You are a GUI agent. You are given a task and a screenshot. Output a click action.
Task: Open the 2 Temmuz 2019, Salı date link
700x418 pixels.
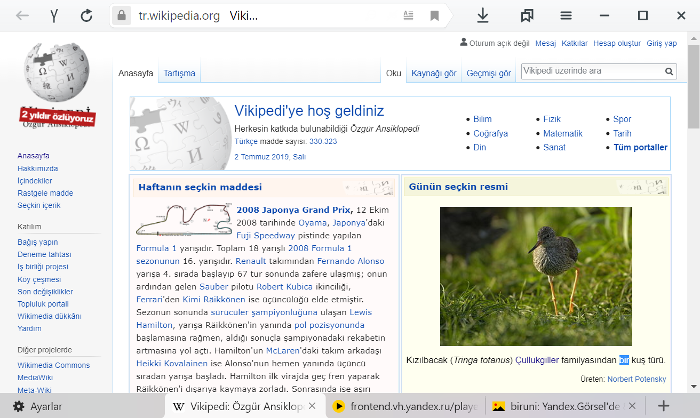click(x=270, y=157)
